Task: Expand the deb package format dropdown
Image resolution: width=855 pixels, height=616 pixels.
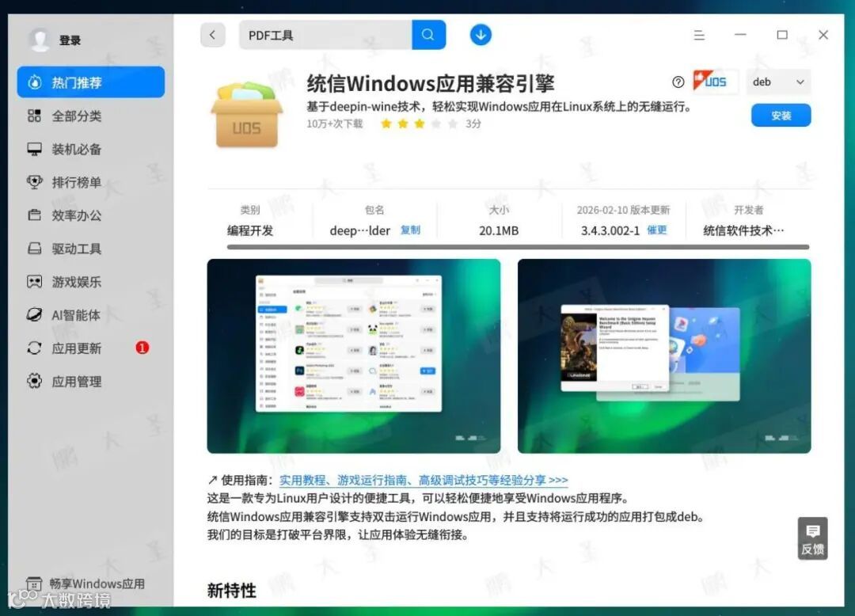Action: click(x=778, y=82)
